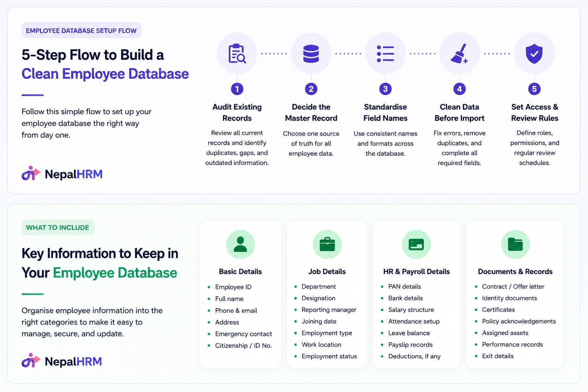Click the 'Emergency contact' list item
Screen dimensions: 588x392
[x=243, y=334]
